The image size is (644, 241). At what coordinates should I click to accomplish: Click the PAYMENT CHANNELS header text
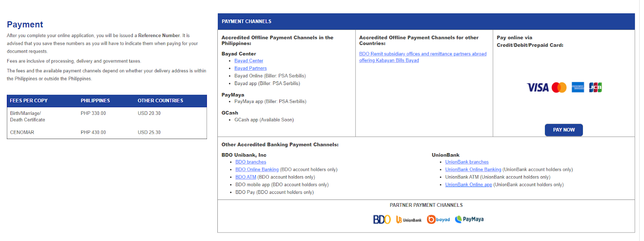coord(246,21)
